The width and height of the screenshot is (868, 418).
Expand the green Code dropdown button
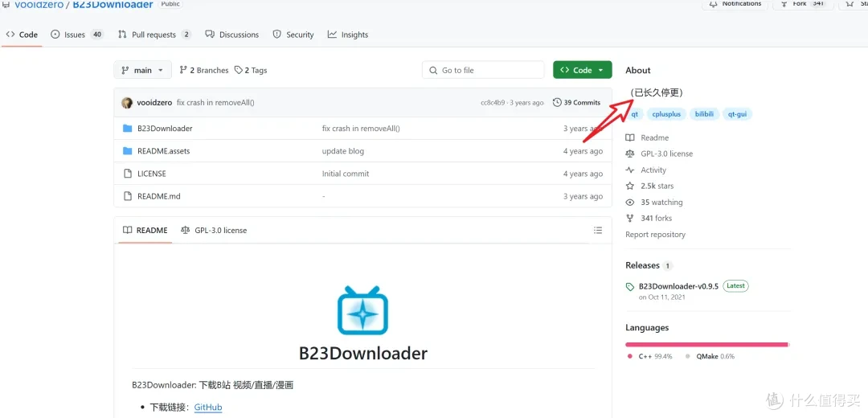(x=583, y=70)
